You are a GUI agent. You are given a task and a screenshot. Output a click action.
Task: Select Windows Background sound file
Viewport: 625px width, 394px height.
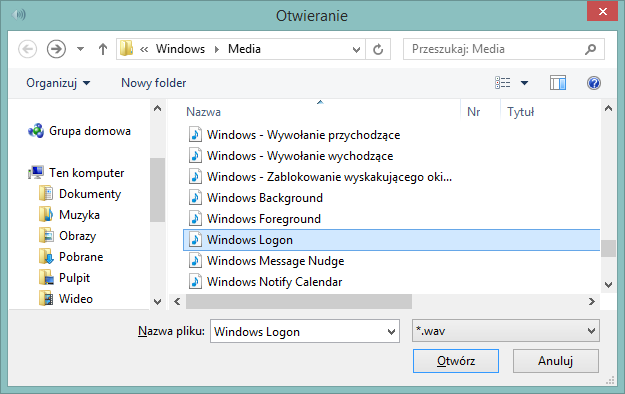point(265,198)
